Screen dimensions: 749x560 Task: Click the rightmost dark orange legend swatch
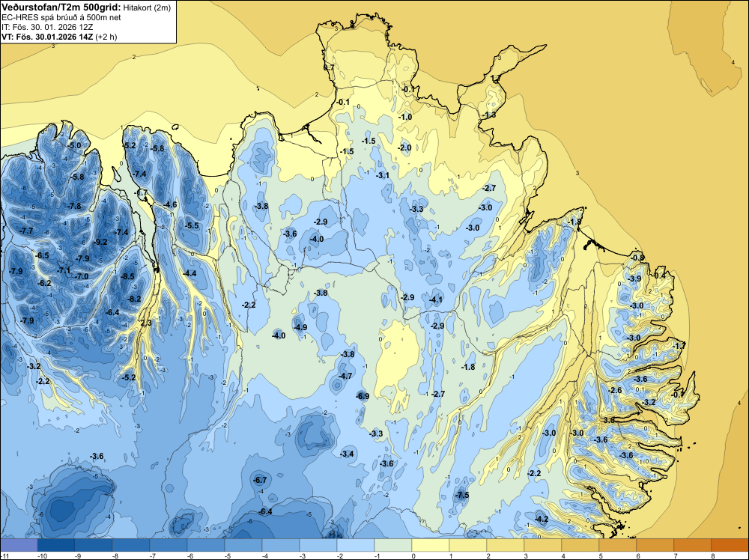click(730, 544)
